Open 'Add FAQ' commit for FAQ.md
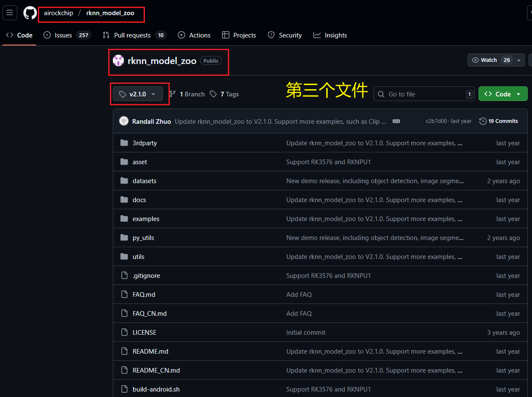Screen dimensions: 532x397 pos(299,295)
